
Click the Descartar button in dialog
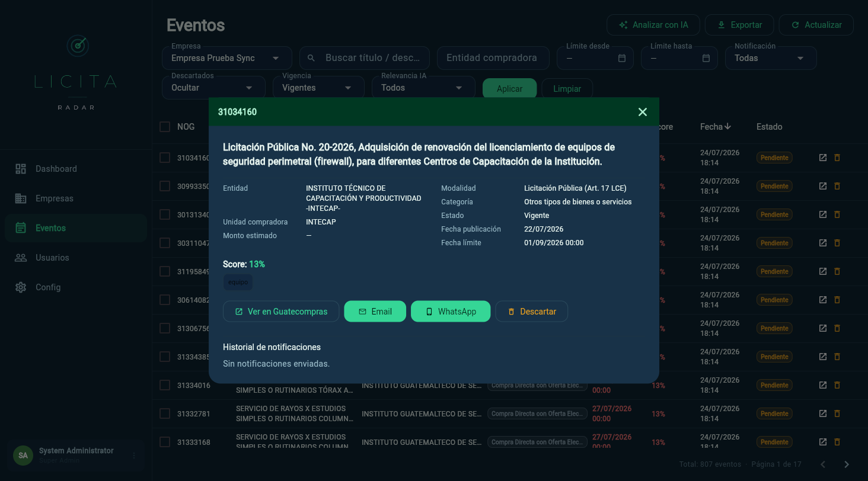click(532, 312)
